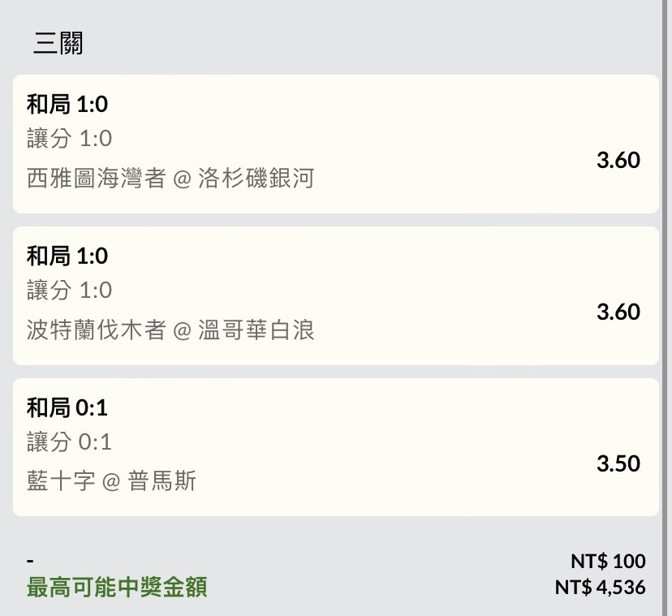This screenshot has width=672, height=616.
Task: Click the 最高可能中獎金額 label
Action: click(117, 587)
